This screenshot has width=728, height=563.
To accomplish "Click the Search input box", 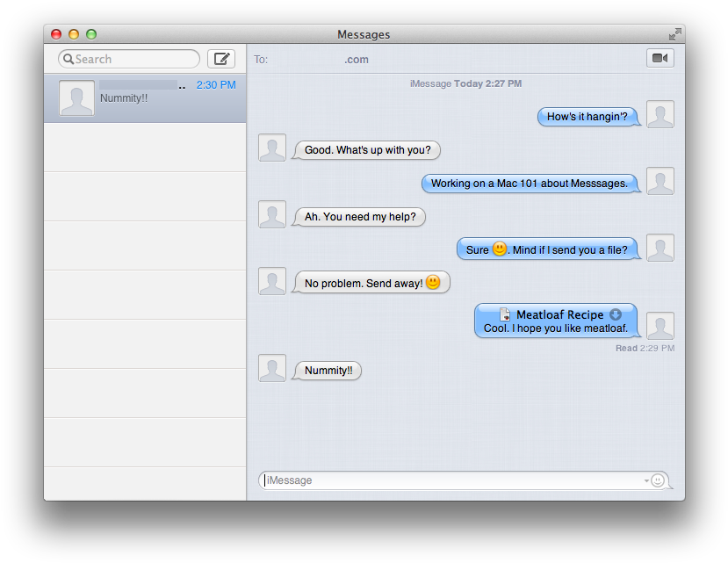I will coord(132,58).
